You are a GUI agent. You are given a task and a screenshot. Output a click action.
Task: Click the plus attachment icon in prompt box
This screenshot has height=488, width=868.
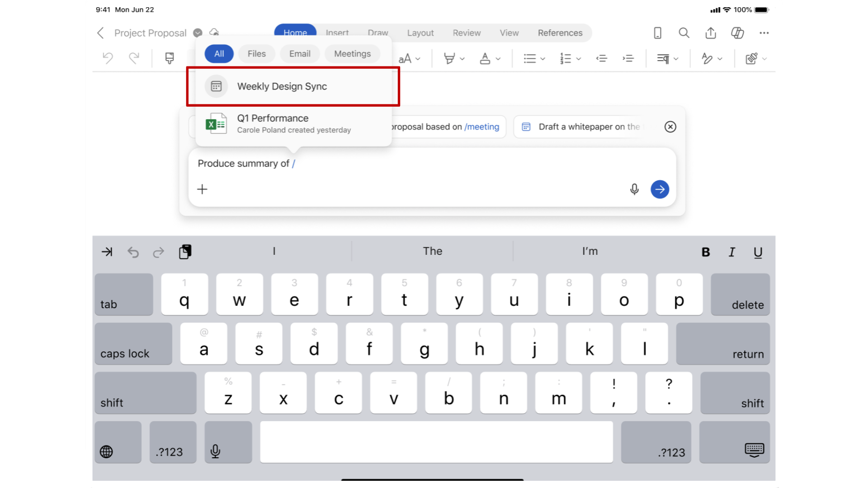(202, 189)
